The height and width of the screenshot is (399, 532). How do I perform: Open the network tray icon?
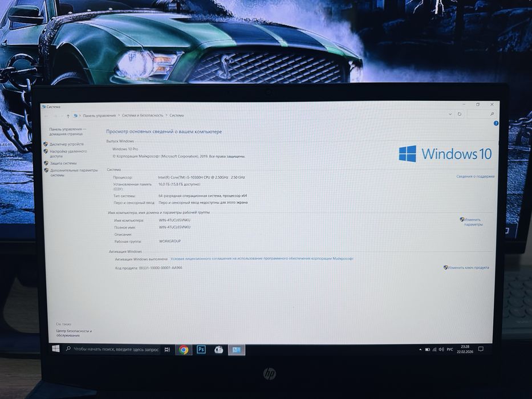434,349
